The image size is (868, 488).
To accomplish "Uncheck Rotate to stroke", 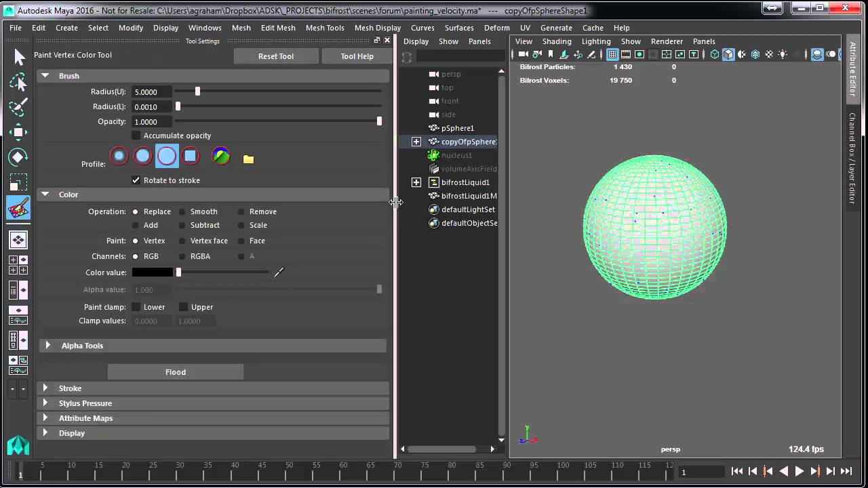I will tap(136, 180).
